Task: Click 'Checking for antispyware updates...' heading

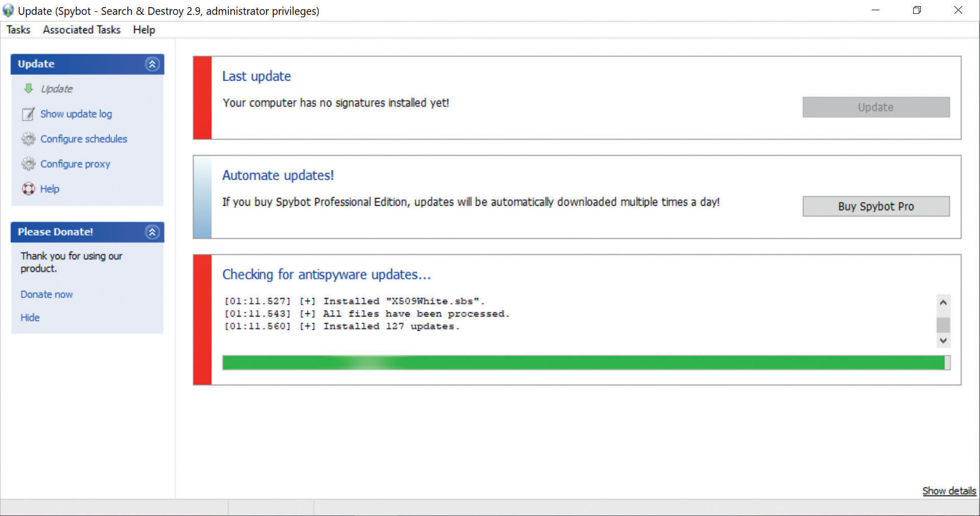Action: (x=326, y=275)
